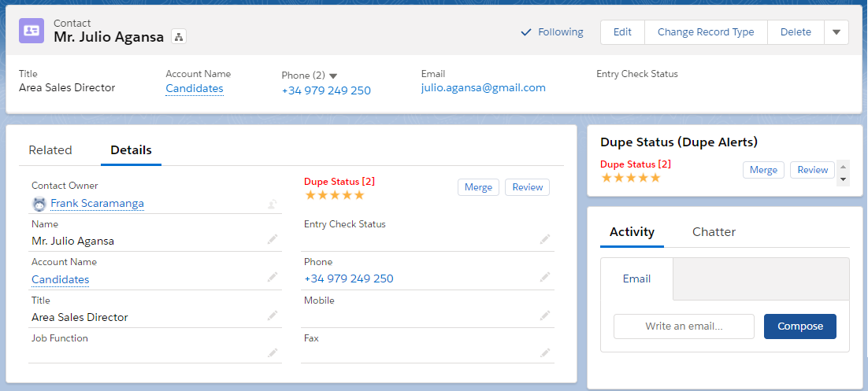The width and height of the screenshot is (868, 391).
Task: Switch to the Related tab
Action: coord(50,150)
